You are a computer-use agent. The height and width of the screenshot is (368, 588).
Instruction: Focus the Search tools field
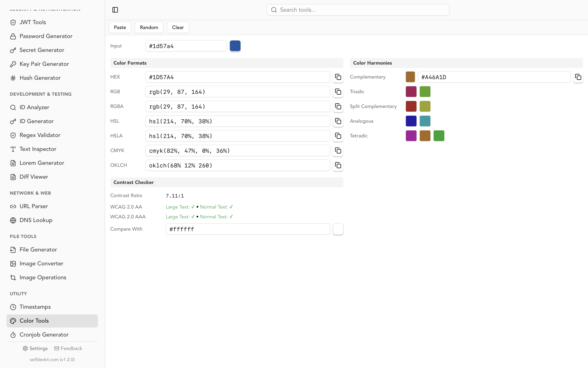(x=358, y=10)
